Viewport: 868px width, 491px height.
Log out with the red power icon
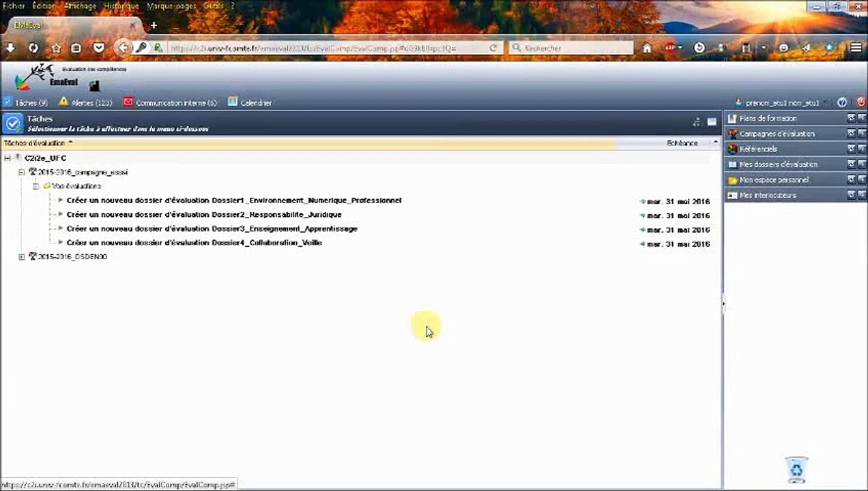(860, 102)
